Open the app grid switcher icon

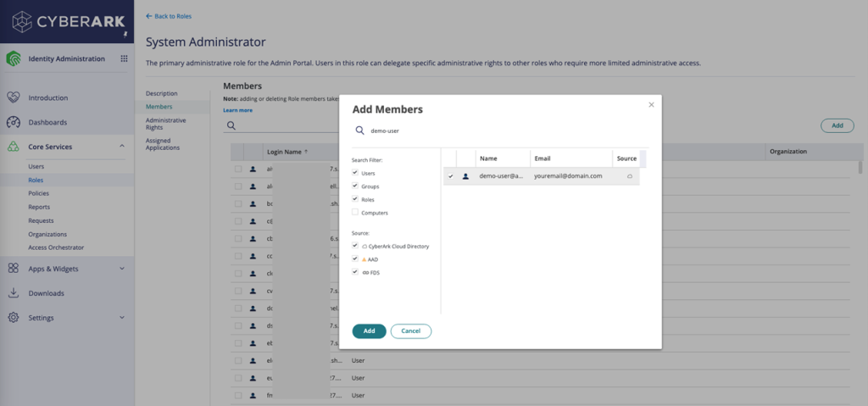(x=124, y=58)
